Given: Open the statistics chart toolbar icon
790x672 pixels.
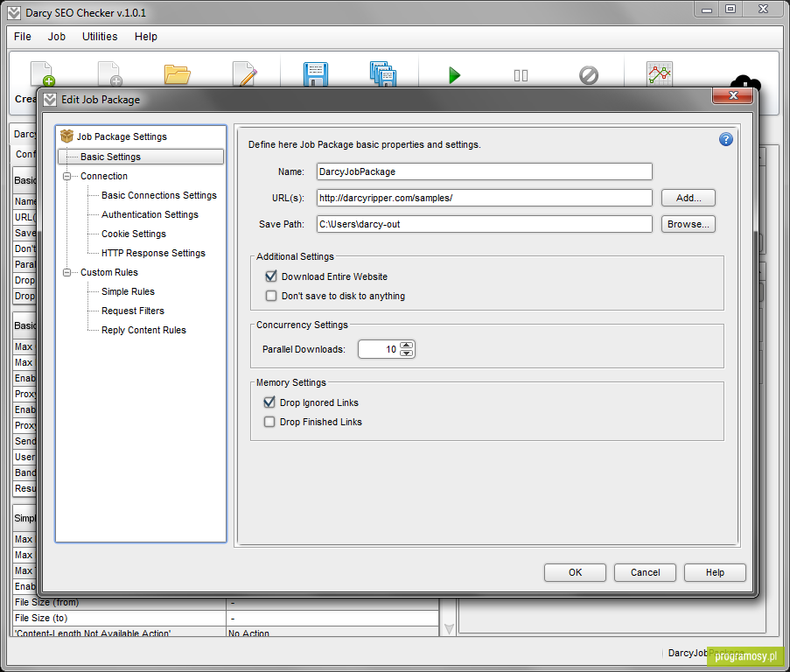Looking at the screenshot, I should click(660, 74).
